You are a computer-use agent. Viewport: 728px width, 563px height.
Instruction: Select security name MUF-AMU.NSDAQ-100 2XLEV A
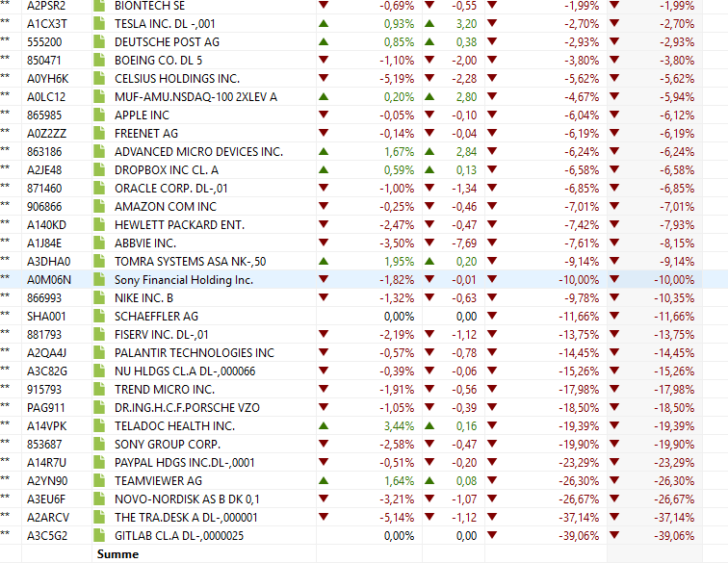pyautogui.click(x=195, y=97)
